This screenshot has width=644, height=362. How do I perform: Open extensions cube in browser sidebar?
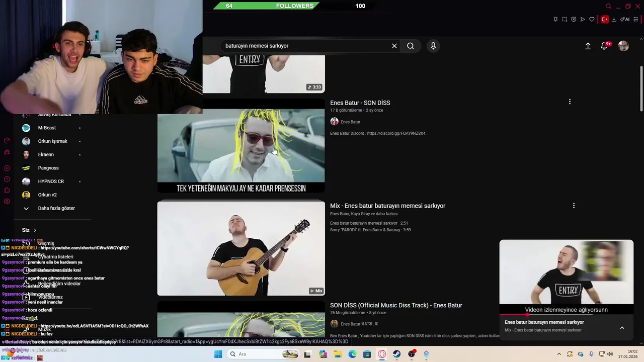[7, 190]
